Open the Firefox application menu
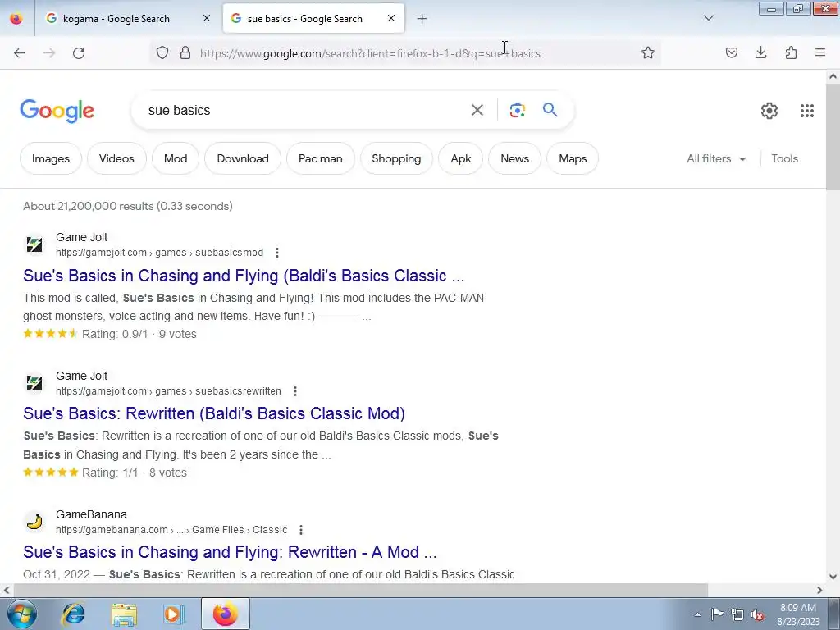840x630 pixels. (820, 52)
